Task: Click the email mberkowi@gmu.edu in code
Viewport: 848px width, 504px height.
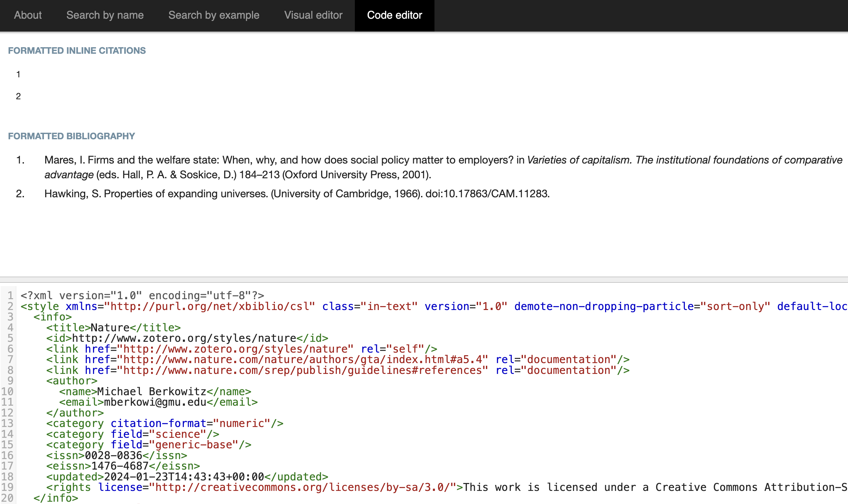Action: pyautogui.click(x=155, y=402)
